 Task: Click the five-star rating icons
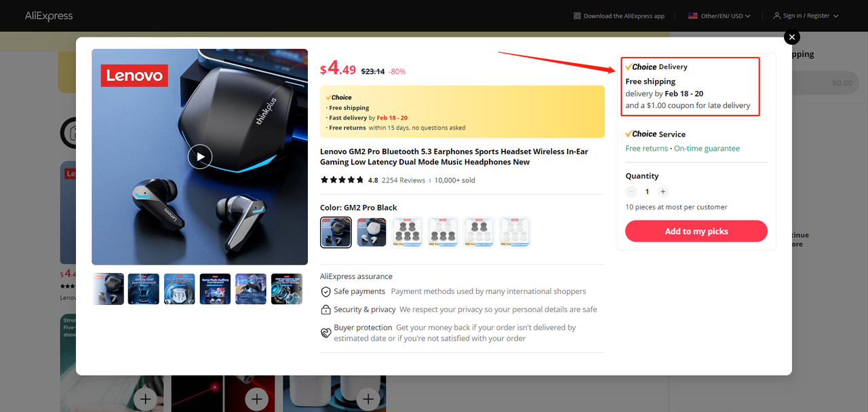click(342, 180)
